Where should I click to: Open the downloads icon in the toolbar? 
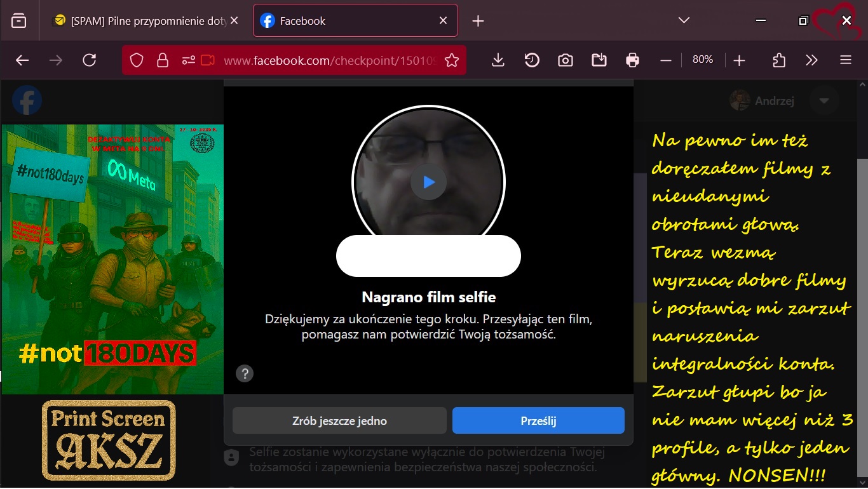click(498, 60)
